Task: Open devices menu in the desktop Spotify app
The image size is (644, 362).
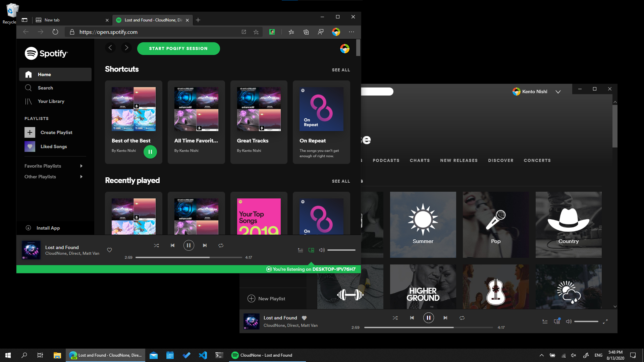Action: [x=557, y=321]
